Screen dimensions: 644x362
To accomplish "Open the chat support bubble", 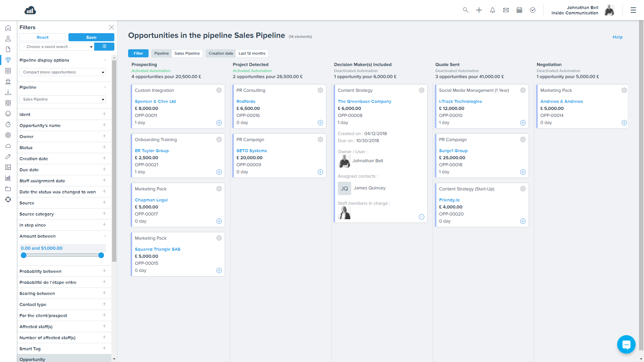I will (626, 344).
